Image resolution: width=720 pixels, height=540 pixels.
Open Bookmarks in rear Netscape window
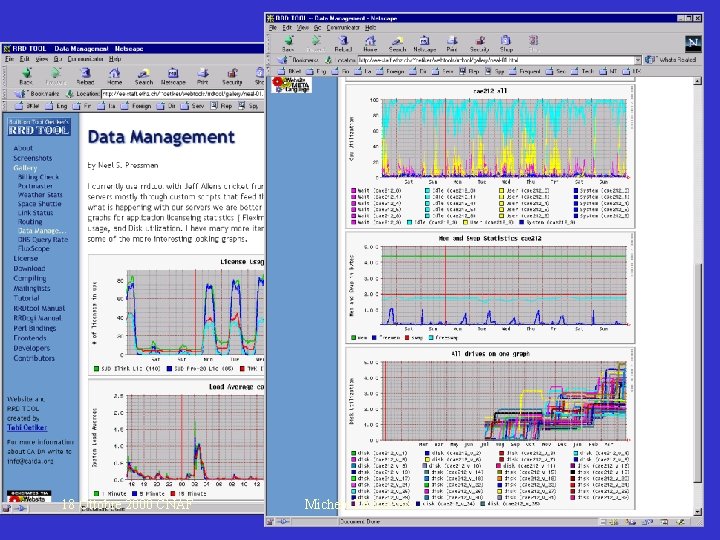[x=37, y=94]
